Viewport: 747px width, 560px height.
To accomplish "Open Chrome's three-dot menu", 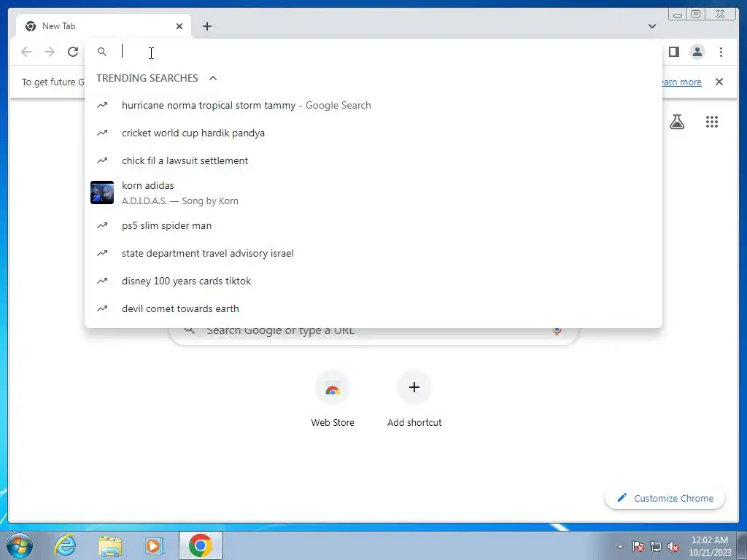I will pyautogui.click(x=721, y=52).
